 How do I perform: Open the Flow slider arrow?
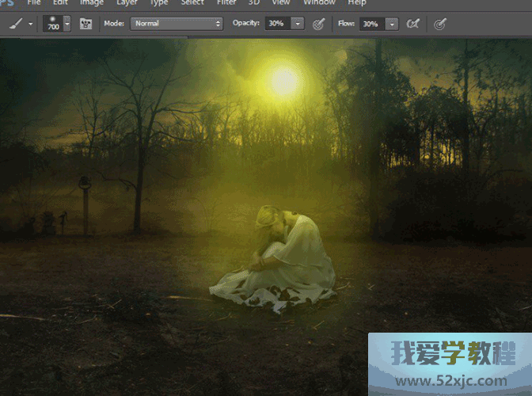[x=392, y=24]
